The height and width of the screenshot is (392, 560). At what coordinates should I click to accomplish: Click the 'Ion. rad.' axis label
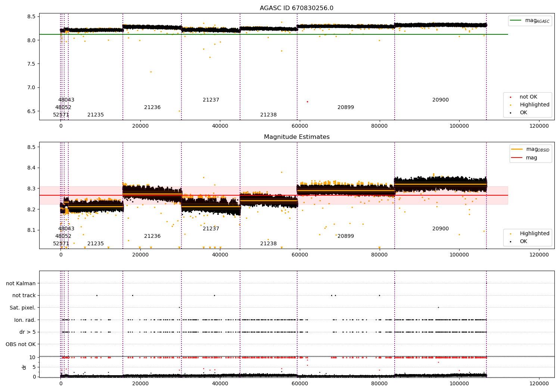[25, 320]
